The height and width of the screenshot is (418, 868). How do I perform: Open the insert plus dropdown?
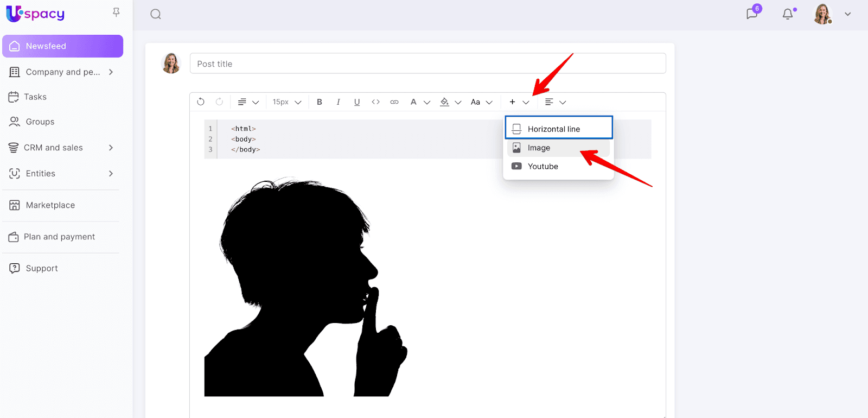519,102
